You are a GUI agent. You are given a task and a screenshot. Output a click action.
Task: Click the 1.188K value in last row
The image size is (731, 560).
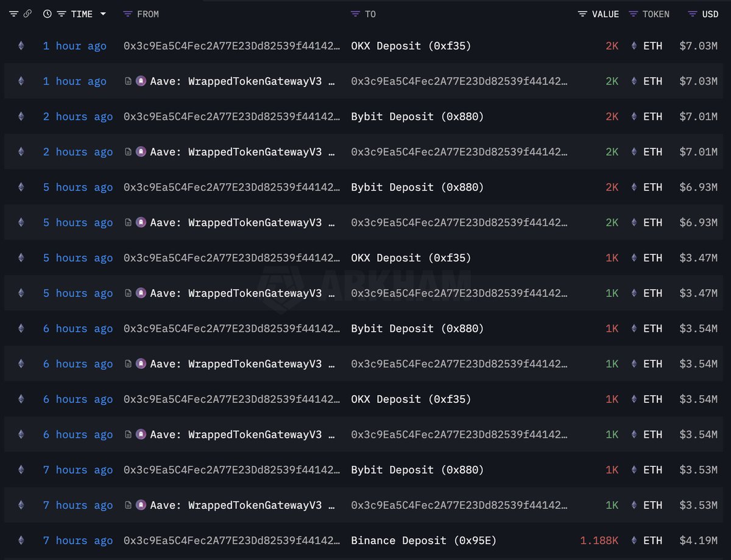[599, 540]
